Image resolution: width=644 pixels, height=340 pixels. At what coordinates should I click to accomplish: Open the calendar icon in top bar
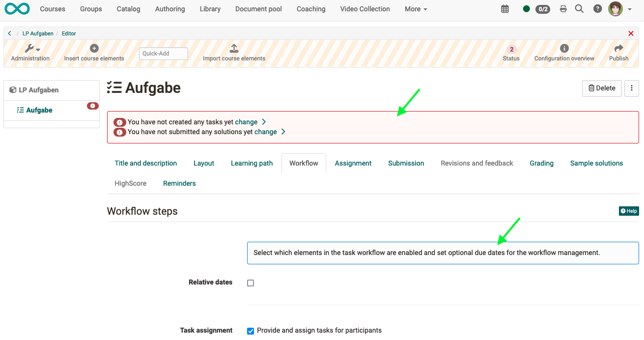505,9
